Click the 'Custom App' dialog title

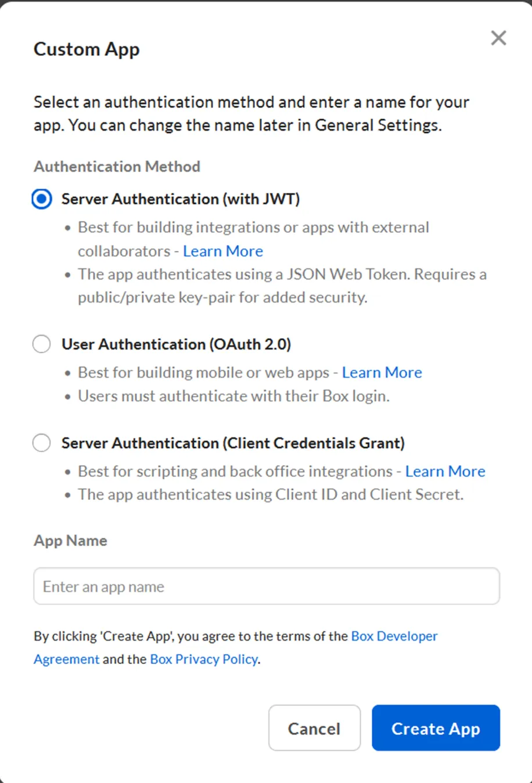pos(87,49)
